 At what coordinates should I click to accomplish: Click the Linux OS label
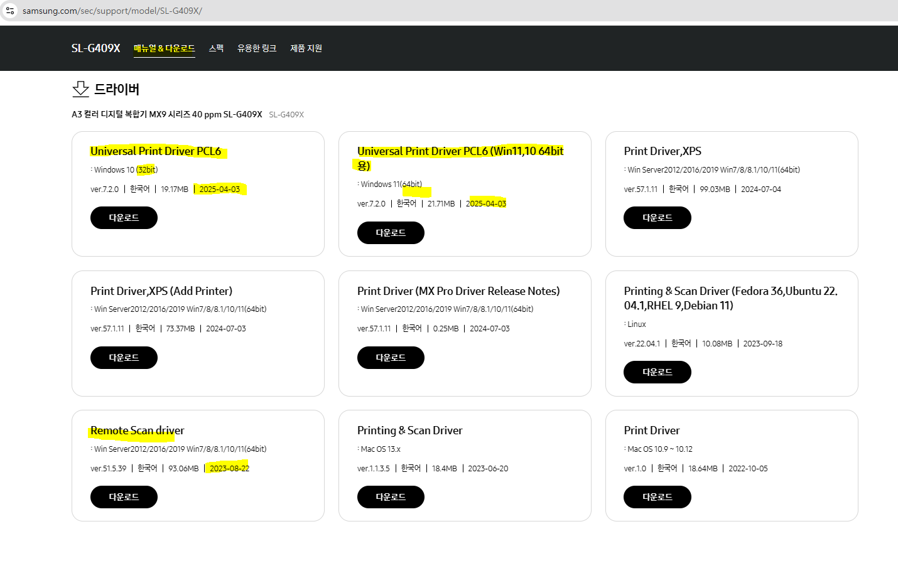tap(637, 324)
